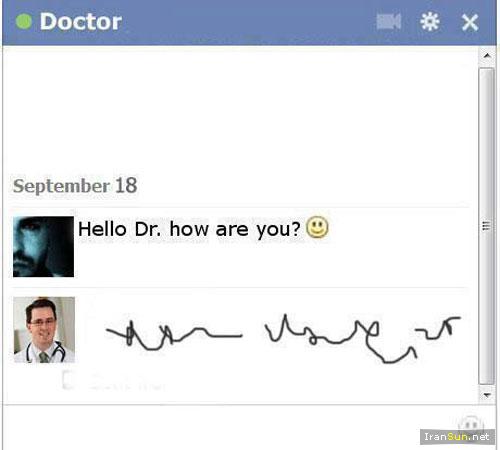The height and width of the screenshot is (450, 500).
Task: Click the smiley emoticon in the message
Action: coord(317,227)
